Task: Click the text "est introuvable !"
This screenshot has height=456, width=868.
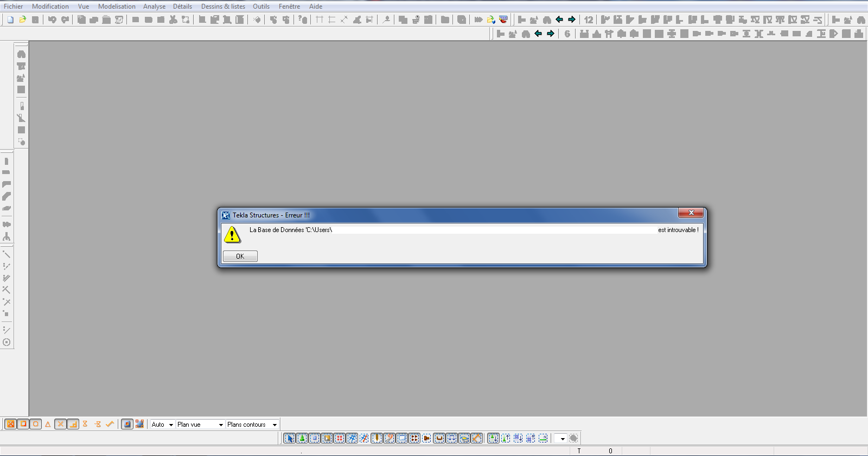Action: pyautogui.click(x=678, y=230)
